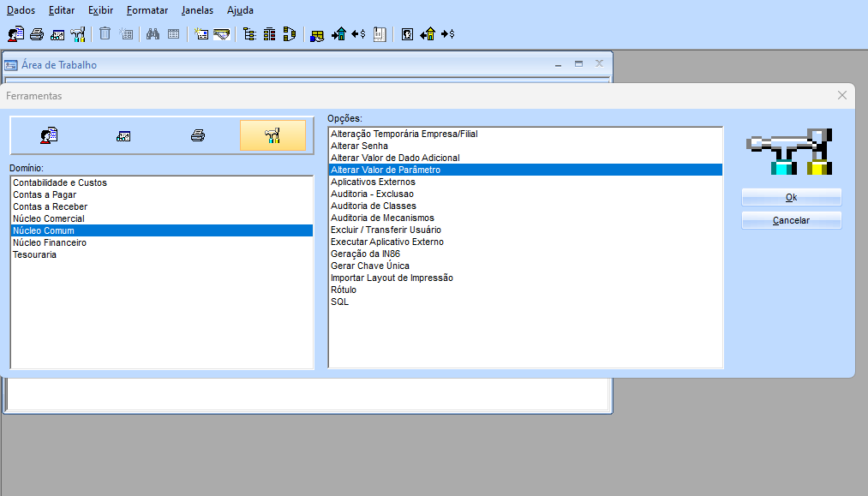Click the printer icon in main toolbar
Image resolution: width=868 pixels, height=496 pixels.
(37, 34)
